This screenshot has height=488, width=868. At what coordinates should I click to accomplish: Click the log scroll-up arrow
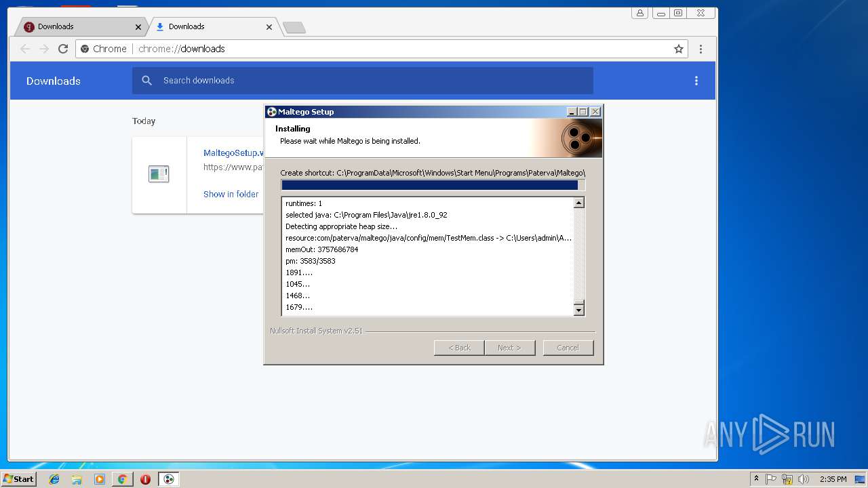[x=579, y=203]
